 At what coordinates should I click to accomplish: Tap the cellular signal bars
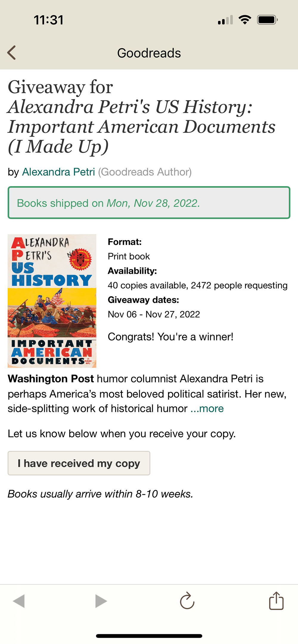click(225, 20)
